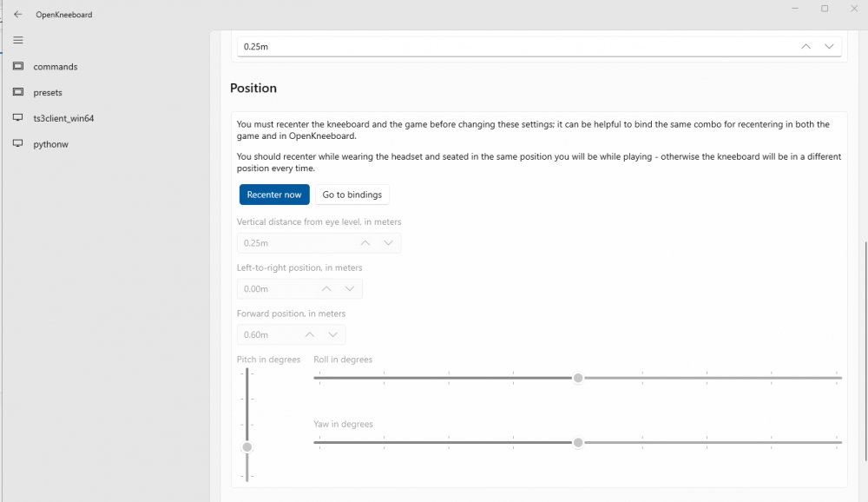Select the presets navigation item
This screenshot has width=868, height=502.
click(x=48, y=92)
